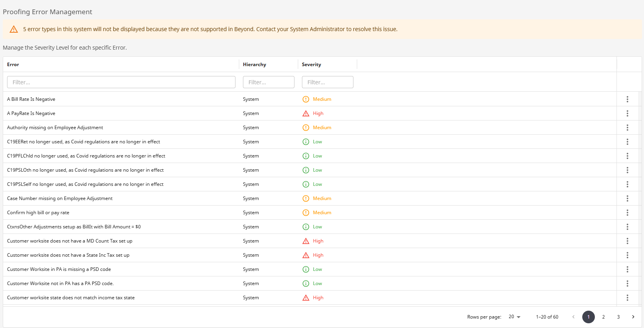The height and width of the screenshot is (328, 644).
Task: Click the kebab menu for Confirm high bill or pay rate
Action: (x=627, y=213)
